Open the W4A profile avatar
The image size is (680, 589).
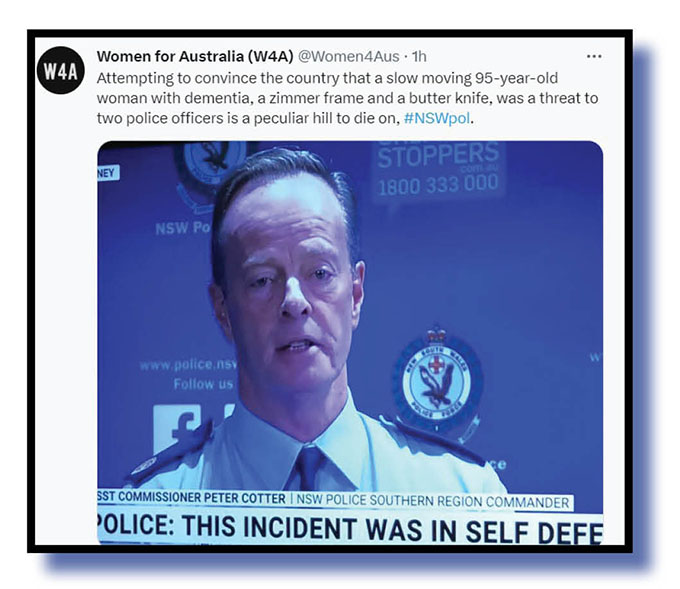pos(61,70)
